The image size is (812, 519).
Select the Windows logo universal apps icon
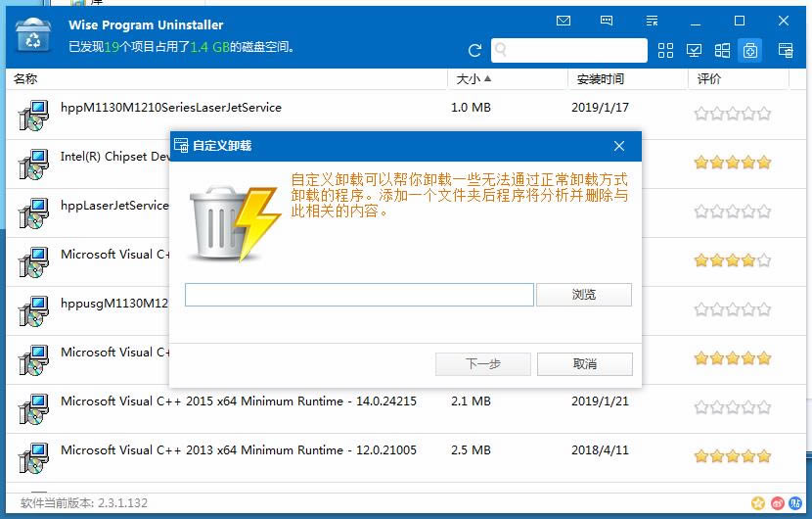coord(722,50)
